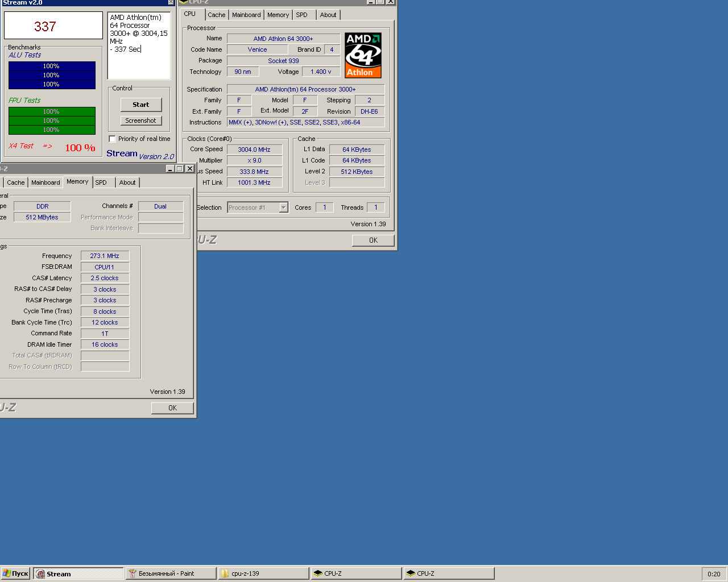The height and width of the screenshot is (582, 728).
Task: Click the Revision DH-E6 value
Action: pos(369,111)
